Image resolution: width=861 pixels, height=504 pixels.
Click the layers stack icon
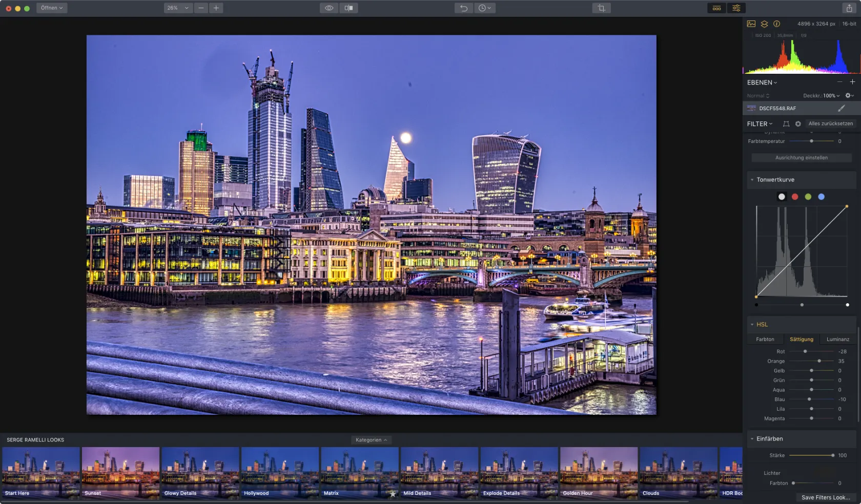[764, 24]
